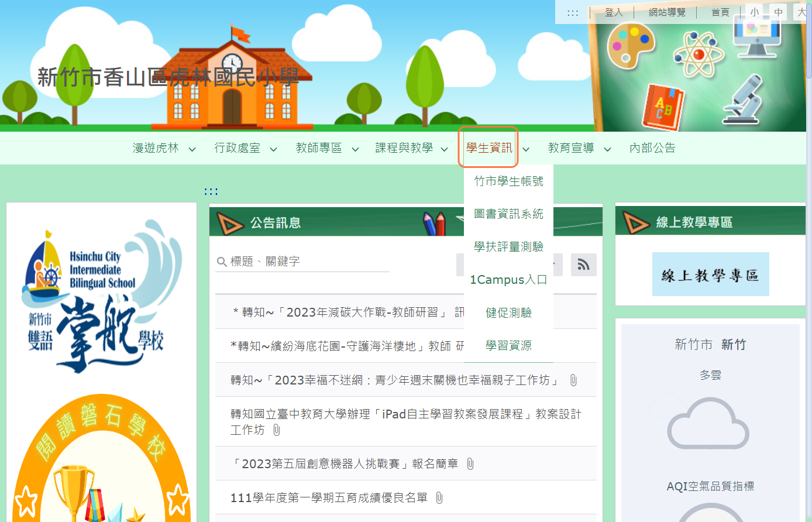812x522 pixels.
Task: Set font size to 小
Action: click(x=755, y=12)
